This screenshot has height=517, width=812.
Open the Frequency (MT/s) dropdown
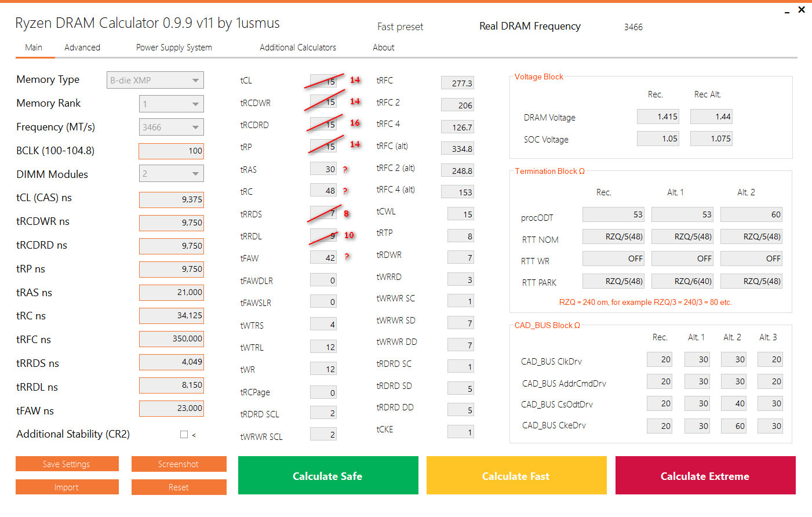172,127
